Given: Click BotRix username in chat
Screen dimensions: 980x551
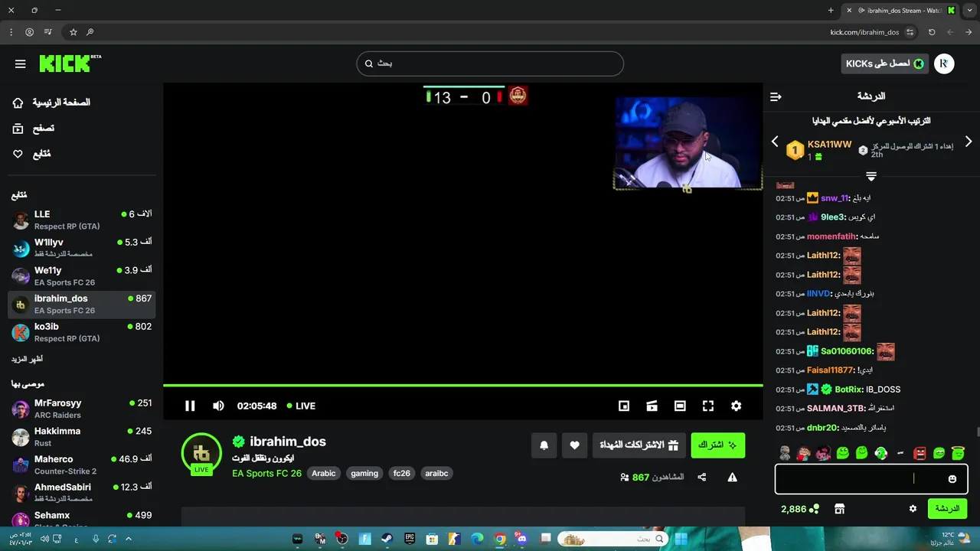Looking at the screenshot, I should click(x=848, y=390).
